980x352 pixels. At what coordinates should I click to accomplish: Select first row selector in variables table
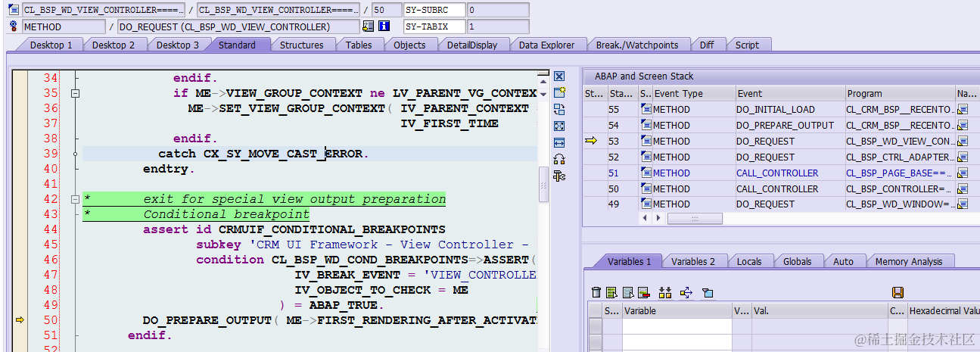click(596, 326)
